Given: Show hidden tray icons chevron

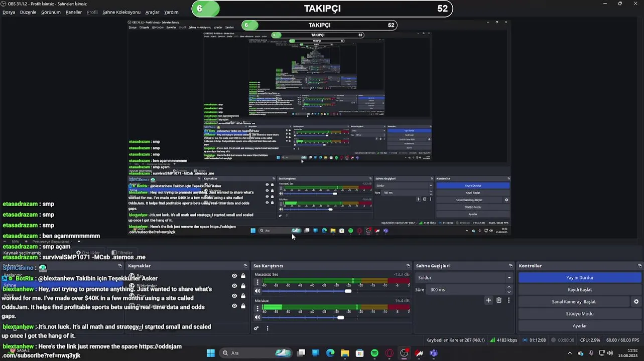Looking at the screenshot, I should coord(569,353).
